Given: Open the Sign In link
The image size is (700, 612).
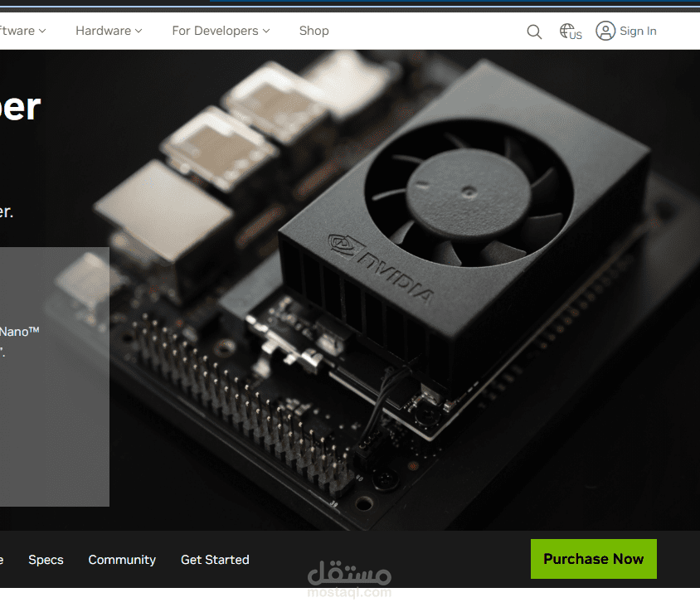Looking at the screenshot, I should pyautogui.click(x=638, y=31).
